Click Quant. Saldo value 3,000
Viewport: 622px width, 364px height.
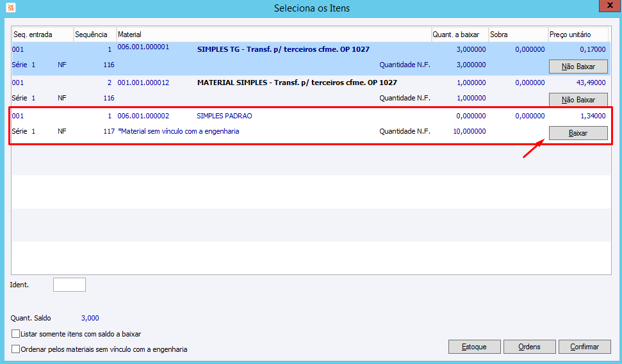(90, 318)
